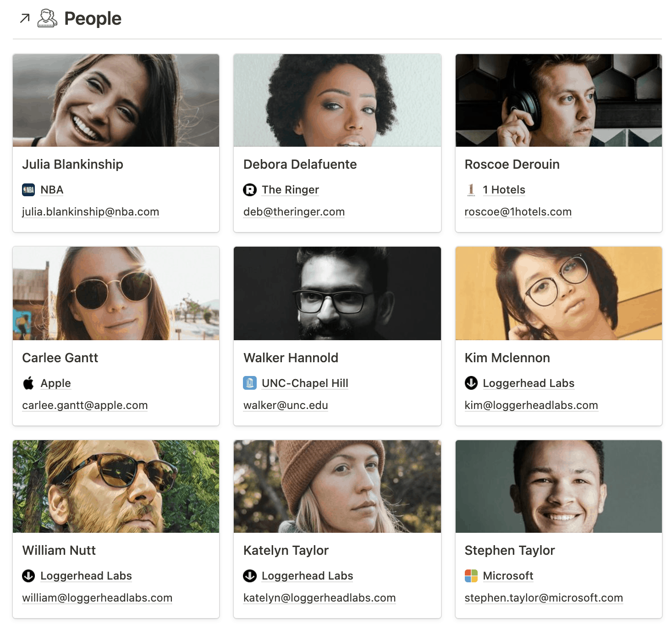Open the Debora Delafuente card title
Screen dimensions: 672x630
pyautogui.click(x=300, y=164)
